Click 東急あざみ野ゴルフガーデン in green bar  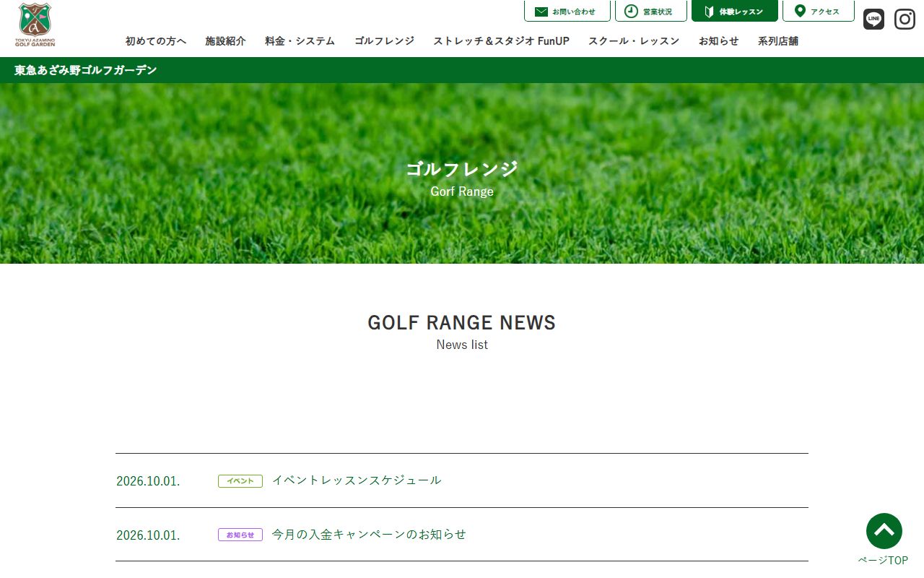point(86,70)
